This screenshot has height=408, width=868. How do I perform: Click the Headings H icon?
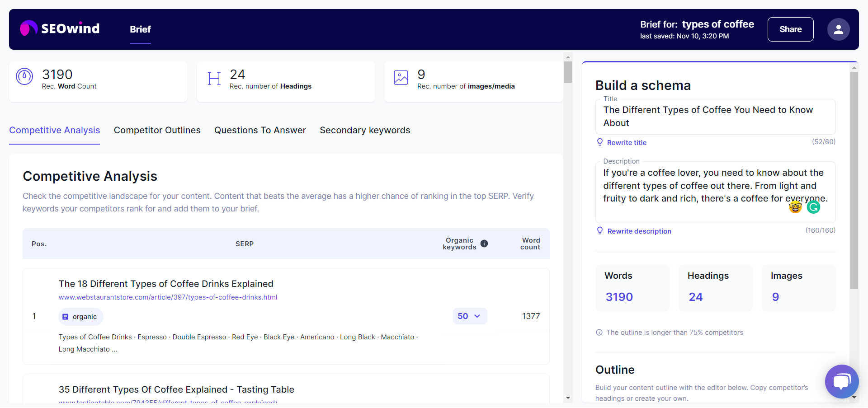pyautogui.click(x=214, y=78)
